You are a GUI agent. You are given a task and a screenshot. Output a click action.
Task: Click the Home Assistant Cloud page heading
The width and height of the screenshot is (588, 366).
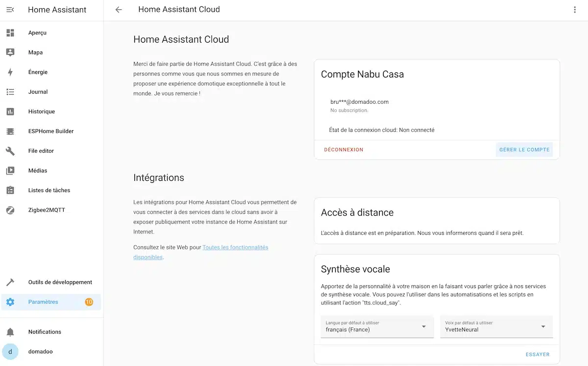click(x=181, y=39)
